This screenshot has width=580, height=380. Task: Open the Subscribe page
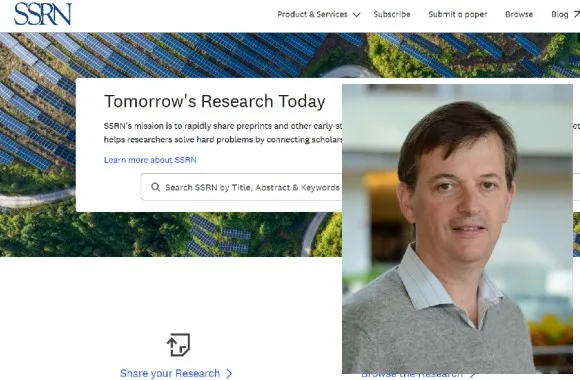[x=392, y=14]
